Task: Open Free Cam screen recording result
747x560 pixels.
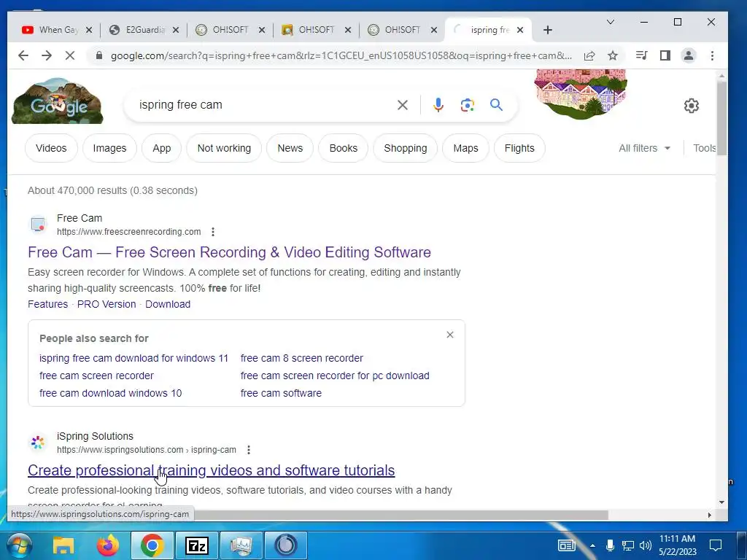Action: point(229,252)
